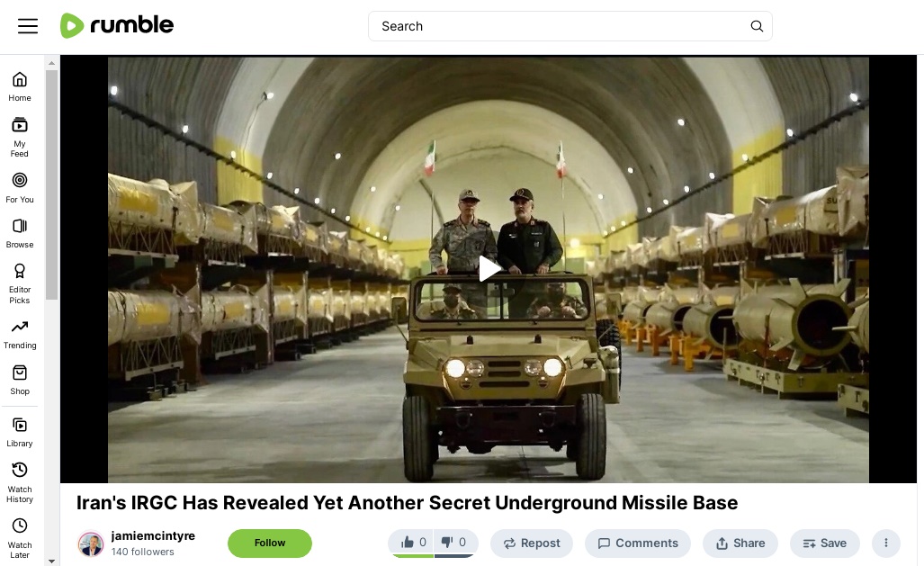Image resolution: width=924 pixels, height=566 pixels.
Task: Go to Home in sidebar
Action: [x=20, y=86]
